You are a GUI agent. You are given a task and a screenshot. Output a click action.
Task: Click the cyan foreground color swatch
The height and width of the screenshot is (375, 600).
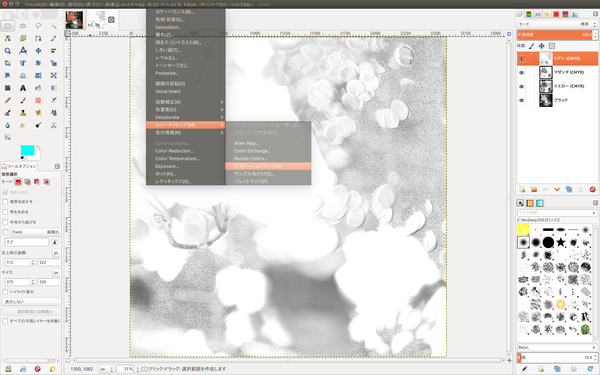tap(27, 150)
